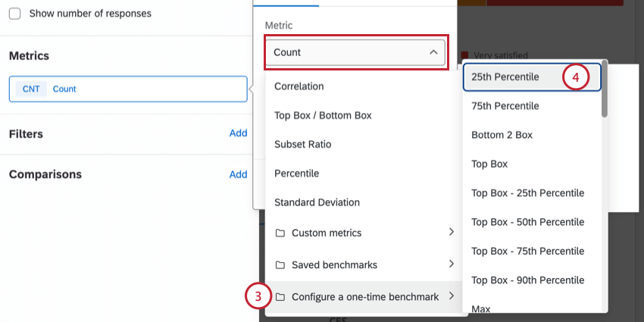Click the CNT badge in Metrics
The width and height of the screenshot is (644, 322).
pyautogui.click(x=31, y=89)
